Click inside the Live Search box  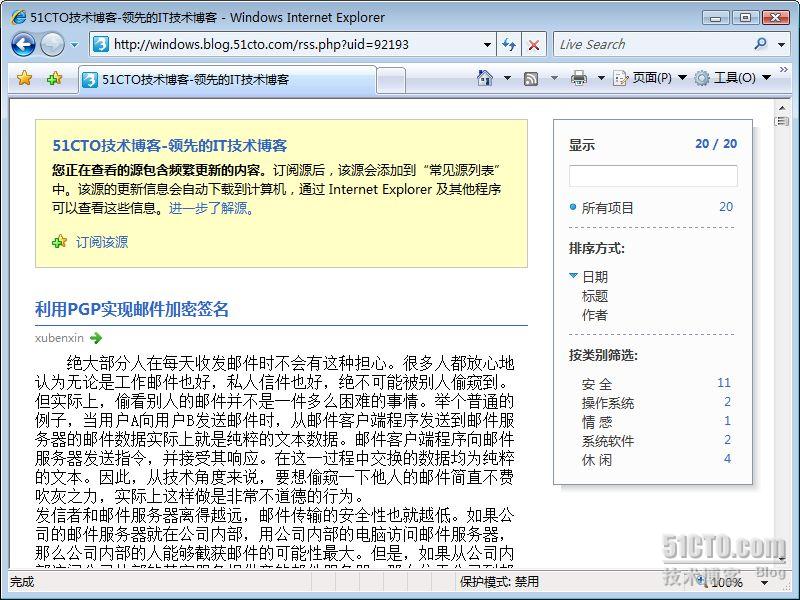[653, 44]
